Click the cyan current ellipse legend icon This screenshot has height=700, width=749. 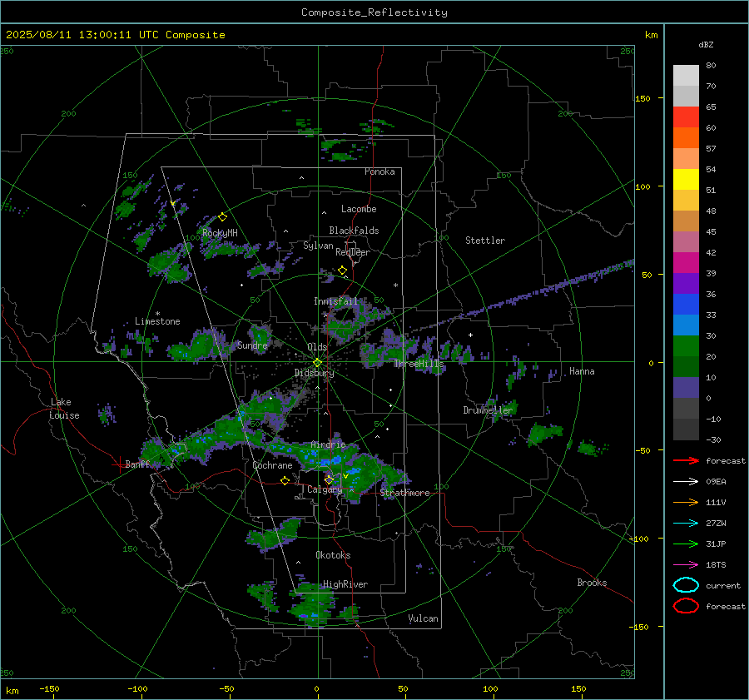[x=686, y=585]
